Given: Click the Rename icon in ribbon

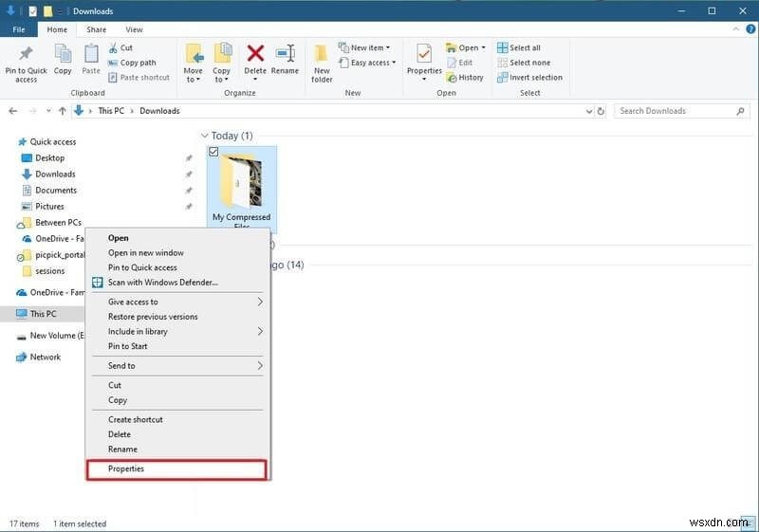Looking at the screenshot, I should click(286, 53).
